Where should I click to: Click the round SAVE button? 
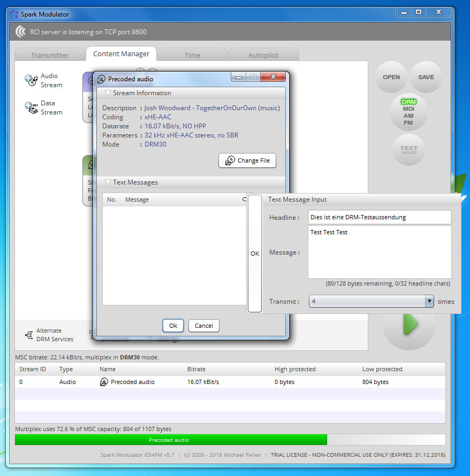(426, 77)
